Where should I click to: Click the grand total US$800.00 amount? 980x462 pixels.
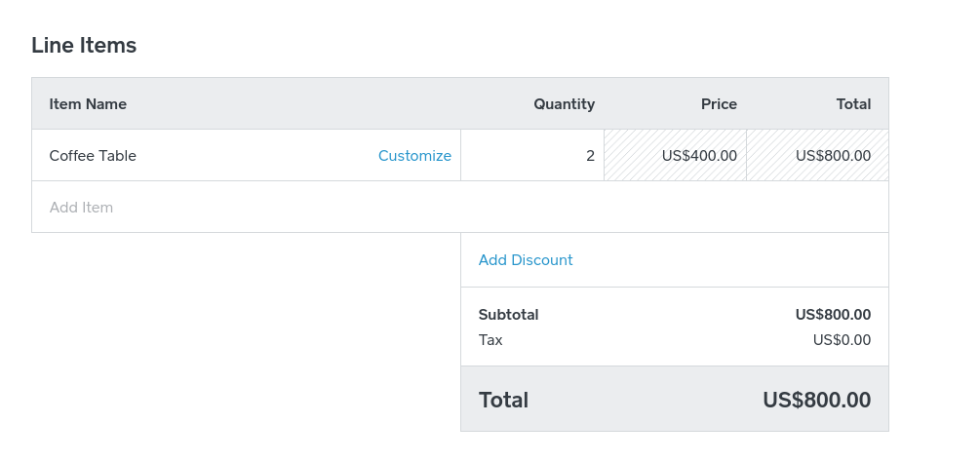(816, 400)
